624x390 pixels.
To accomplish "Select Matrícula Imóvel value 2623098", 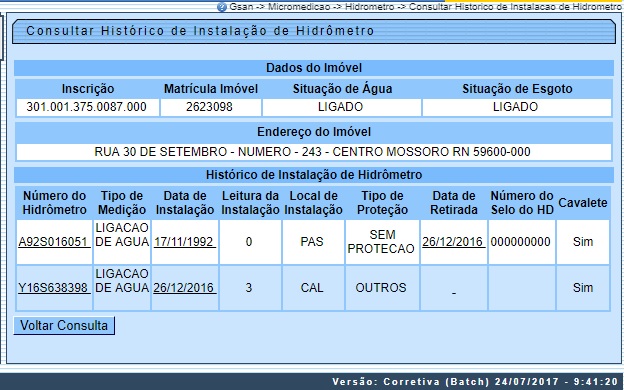I will [209, 107].
